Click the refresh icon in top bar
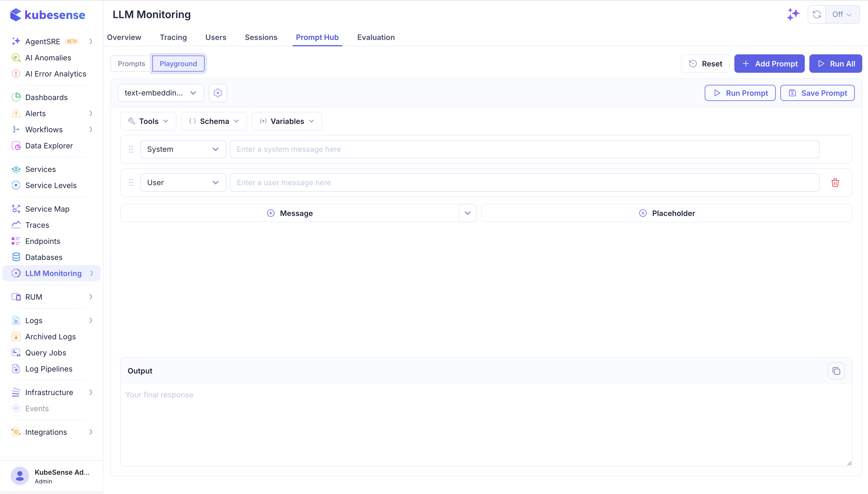Viewport: 868px width, 494px height. pyautogui.click(x=817, y=14)
